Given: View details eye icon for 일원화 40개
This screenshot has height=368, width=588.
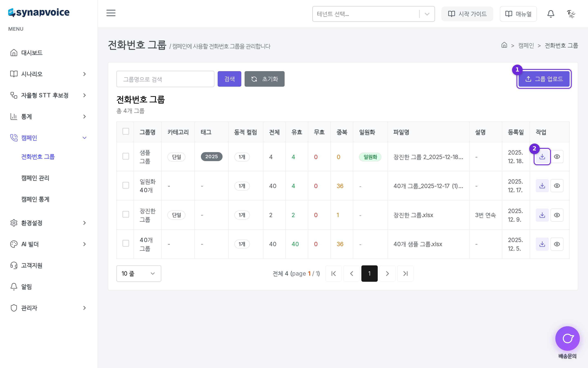Looking at the screenshot, I should coord(557,186).
